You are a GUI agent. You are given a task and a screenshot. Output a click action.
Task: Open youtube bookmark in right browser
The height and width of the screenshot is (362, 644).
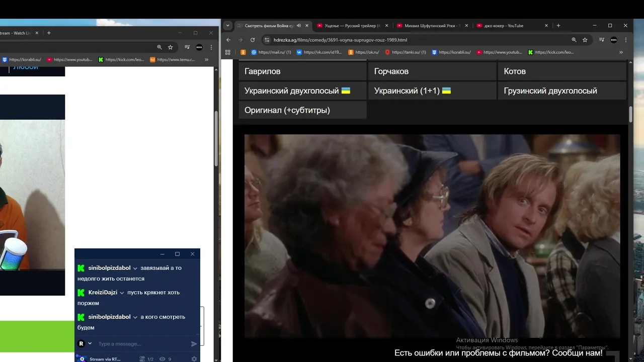click(500, 52)
